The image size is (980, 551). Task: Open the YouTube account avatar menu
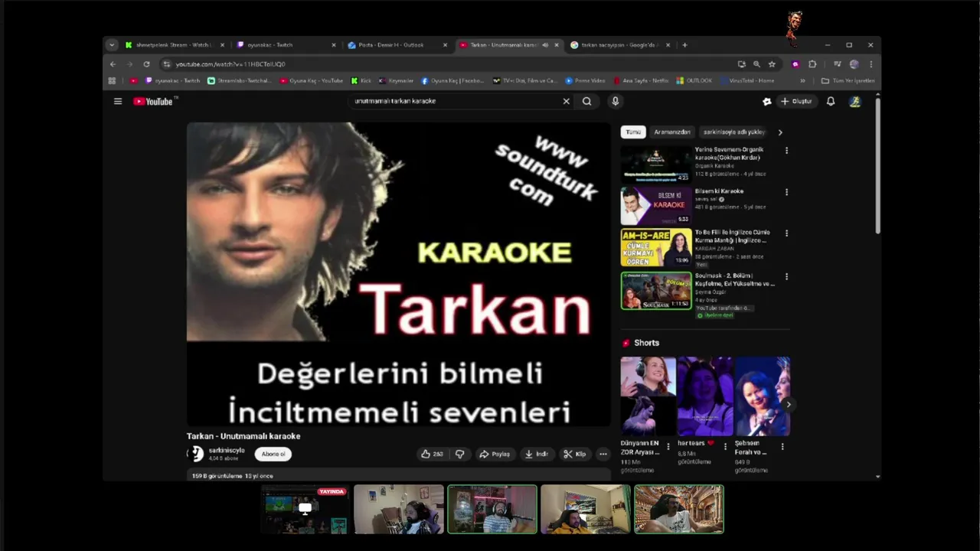click(855, 101)
